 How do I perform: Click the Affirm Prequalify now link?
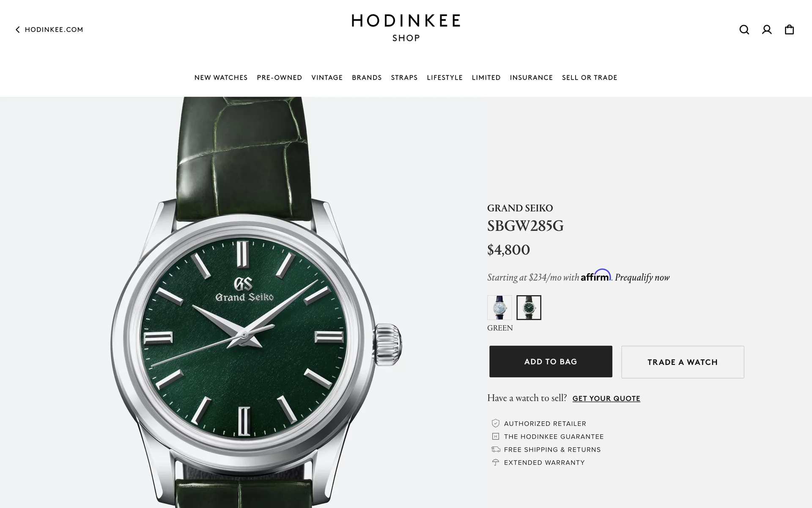pyautogui.click(x=642, y=278)
